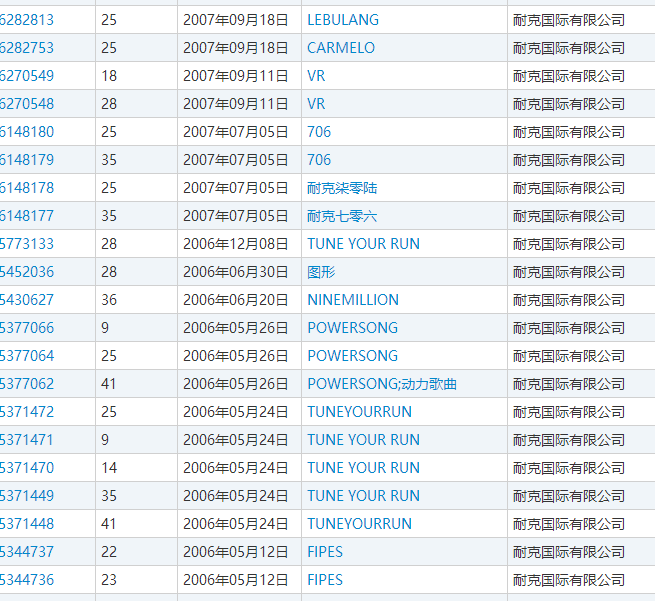Select date 2007年09月18日 in LEBULANG row
Screen dimensions: 655x601
[x=236, y=20]
